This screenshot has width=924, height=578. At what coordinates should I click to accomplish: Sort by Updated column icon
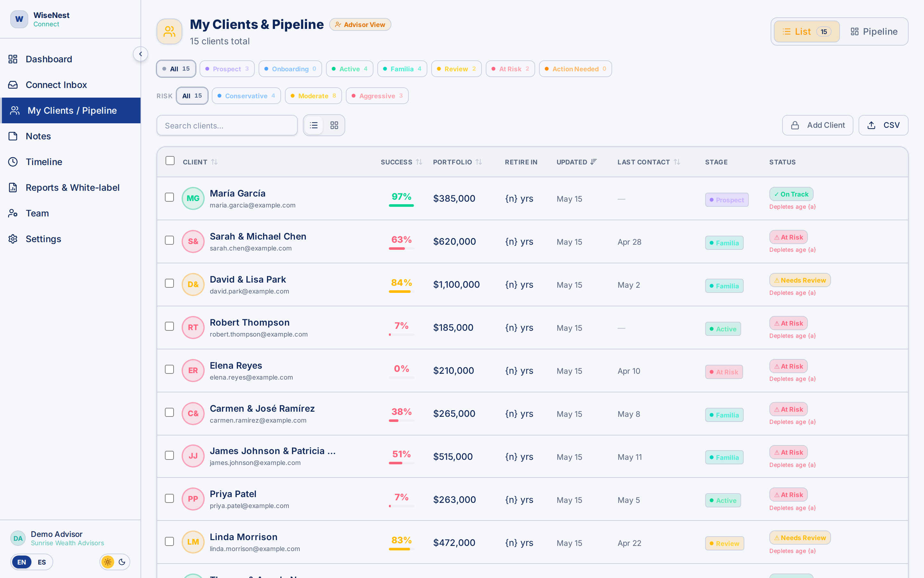(593, 162)
